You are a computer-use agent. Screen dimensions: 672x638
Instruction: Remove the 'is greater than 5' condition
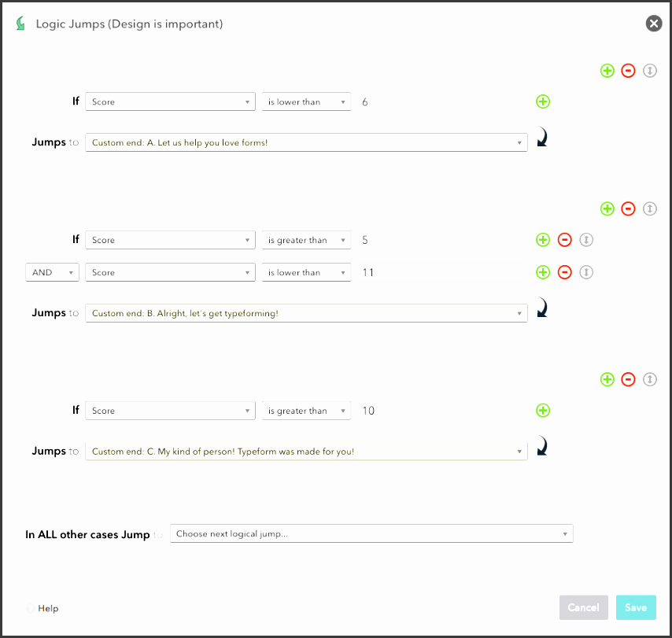564,240
